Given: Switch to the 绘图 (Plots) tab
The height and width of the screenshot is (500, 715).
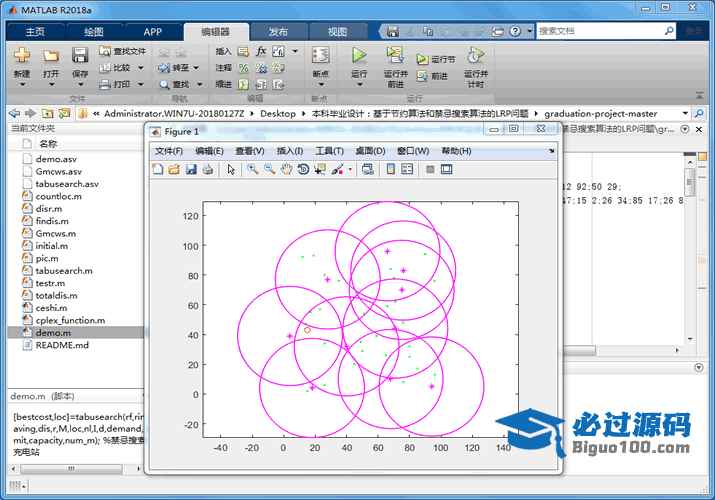Looking at the screenshot, I should 94,31.
